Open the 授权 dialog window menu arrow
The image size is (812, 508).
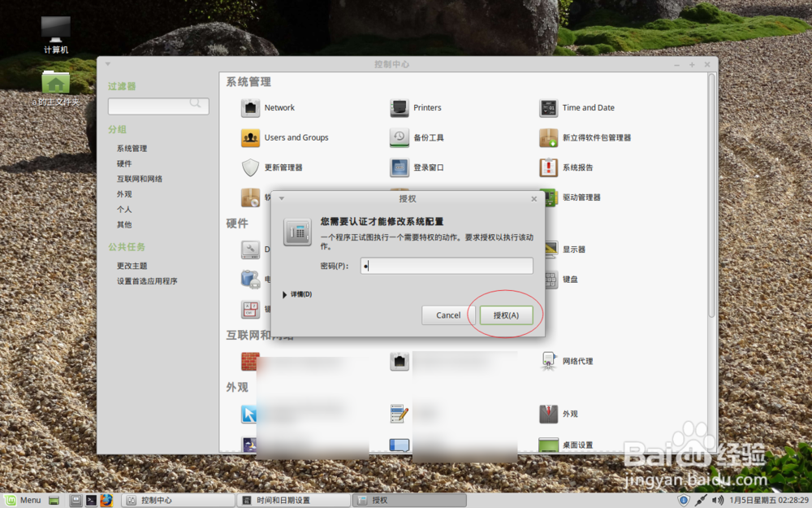[280, 198]
